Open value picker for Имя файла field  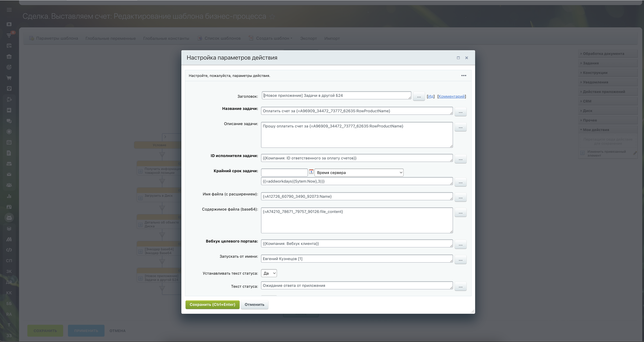(x=460, y=197)
